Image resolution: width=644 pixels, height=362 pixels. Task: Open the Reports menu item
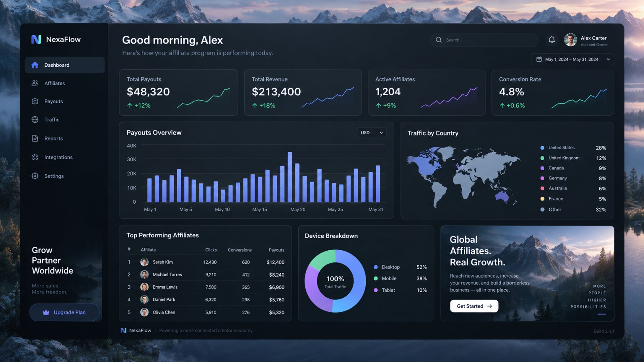pos(54,138)
